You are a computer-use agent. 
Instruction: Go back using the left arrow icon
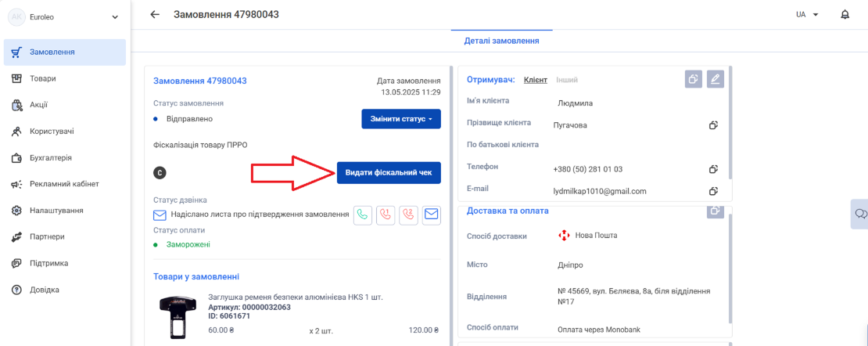tap(155, 14)
